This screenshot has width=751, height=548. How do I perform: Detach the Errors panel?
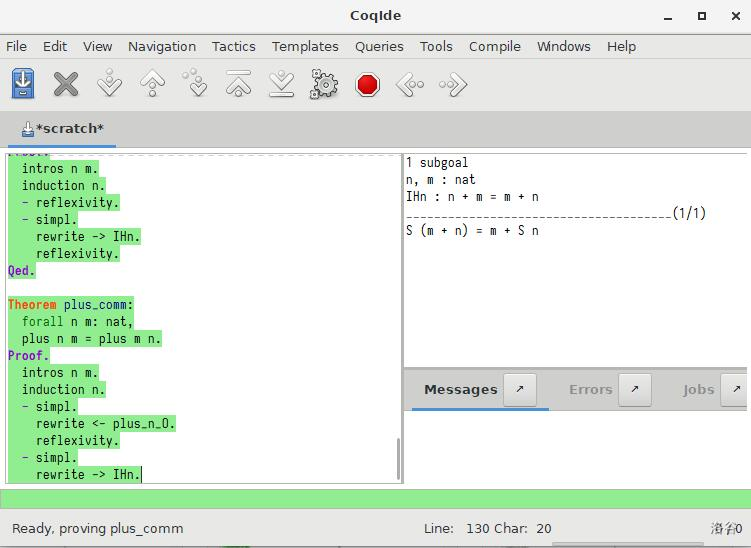click(x=635, y=390)
